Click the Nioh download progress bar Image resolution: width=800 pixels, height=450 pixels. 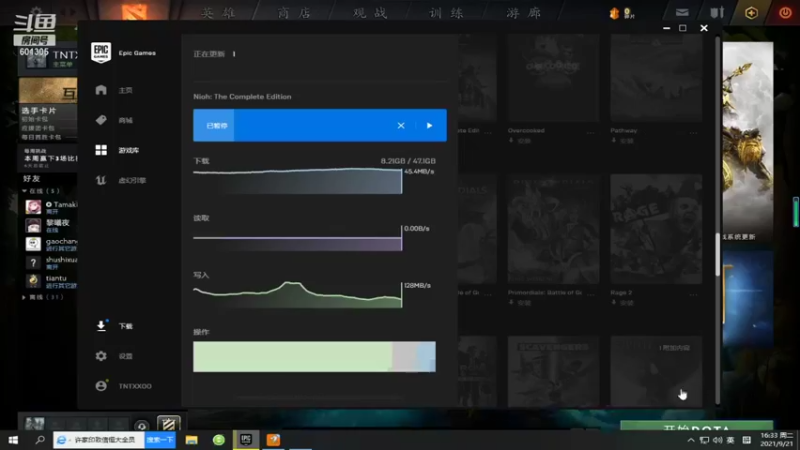click(x=320, y=125)
